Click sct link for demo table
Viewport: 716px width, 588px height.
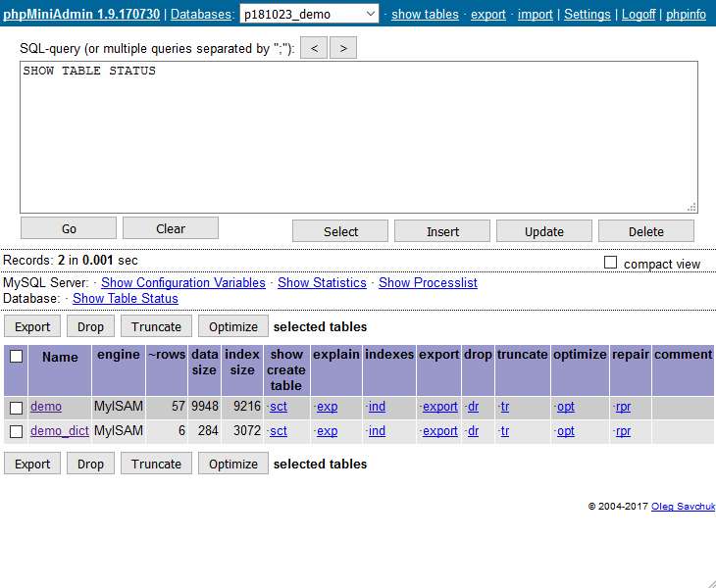(279, 407)
